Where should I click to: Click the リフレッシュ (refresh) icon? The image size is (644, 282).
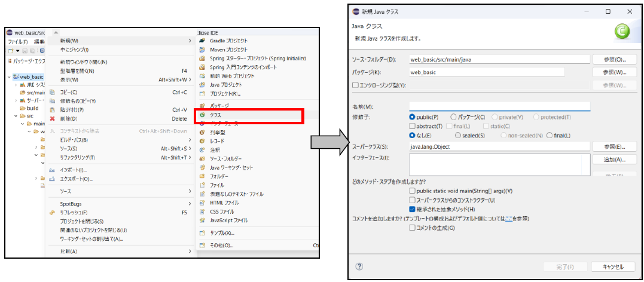click(53, 212)
